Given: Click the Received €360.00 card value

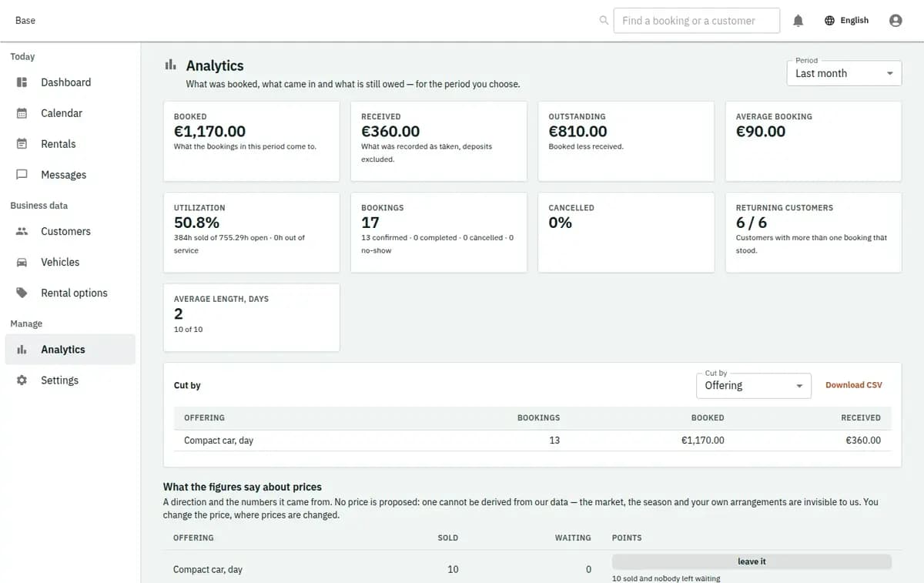Looking at the screenshot, I should click(390, 132).
